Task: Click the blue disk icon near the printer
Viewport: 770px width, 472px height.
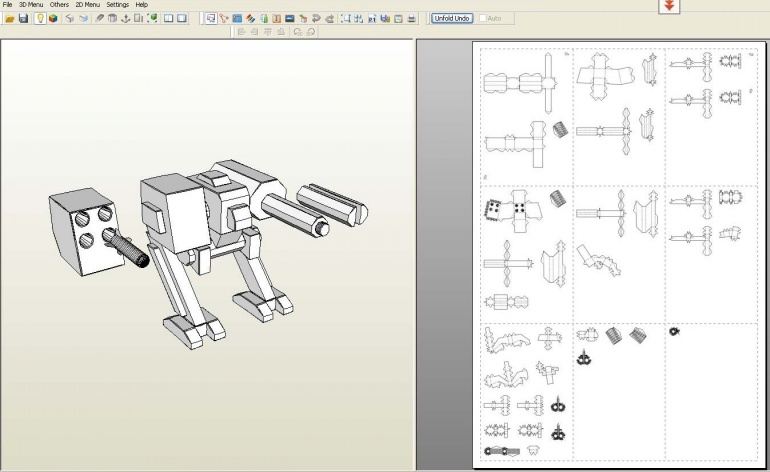Action: click(385, 19)
